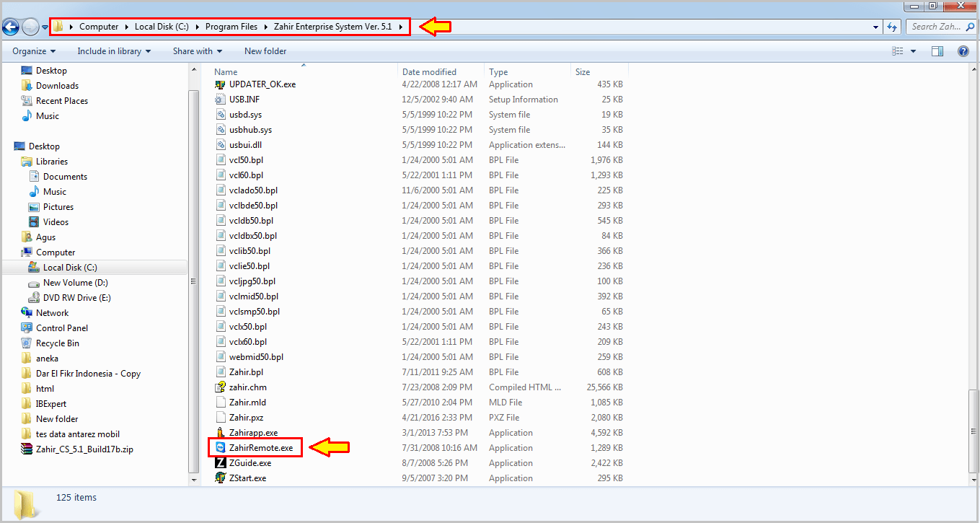Select the UPDATER_OK.exe file icon
The image size is (980, 523).
point(221,84)
